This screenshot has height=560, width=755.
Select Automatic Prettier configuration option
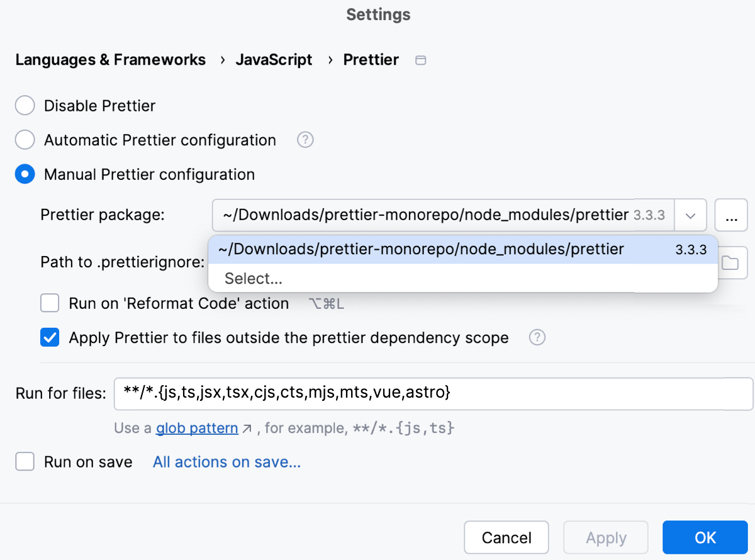pyautogui.click(x=25, y=140)
